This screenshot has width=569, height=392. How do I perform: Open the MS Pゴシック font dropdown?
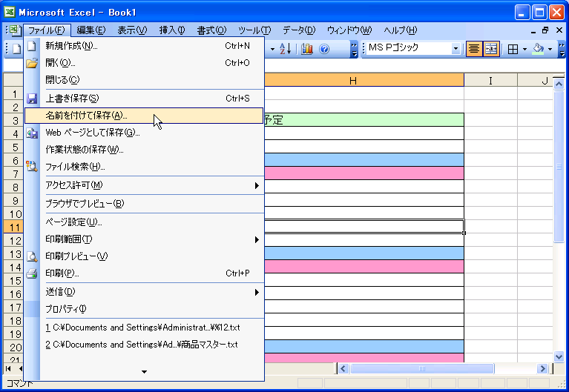[x=455, y=49]
